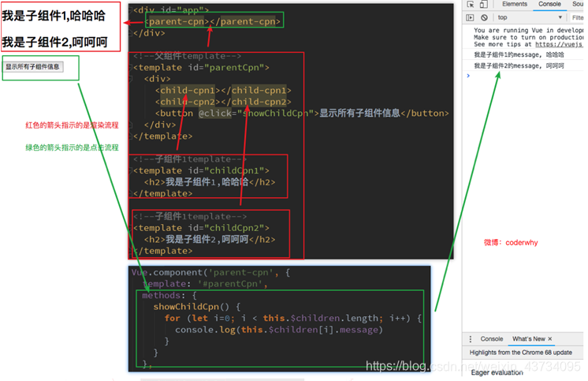588x381 pixels.
Task: Click the '<child-cpn1></child-cpn1>' code line
Action: coord(223,91)
